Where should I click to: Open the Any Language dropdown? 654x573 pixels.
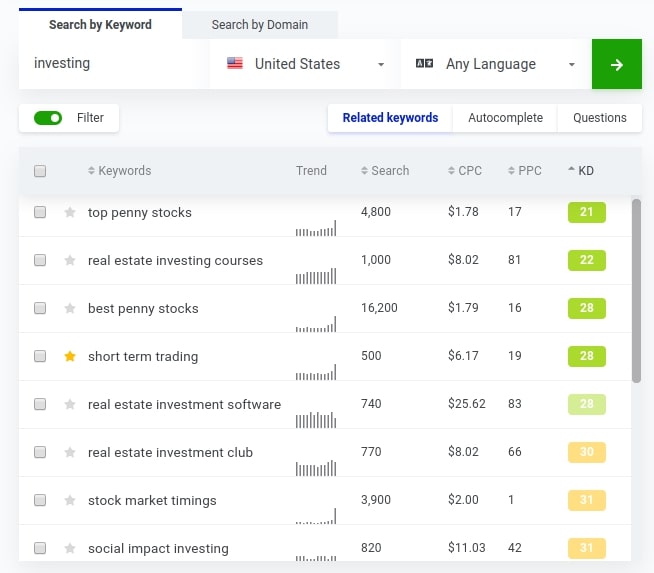tap(496, 64)
